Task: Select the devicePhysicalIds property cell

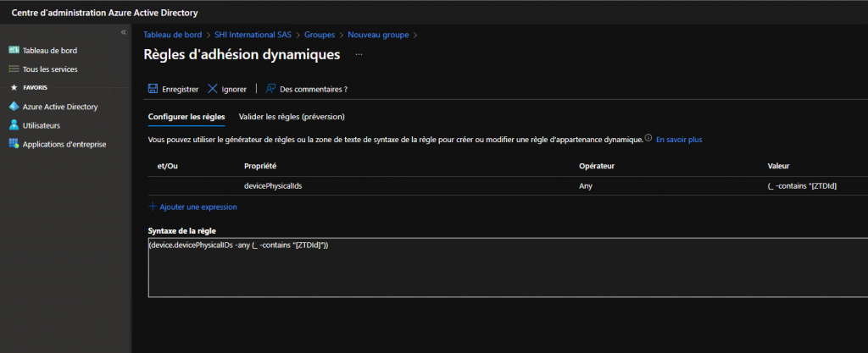Action: tap(273, 186)
